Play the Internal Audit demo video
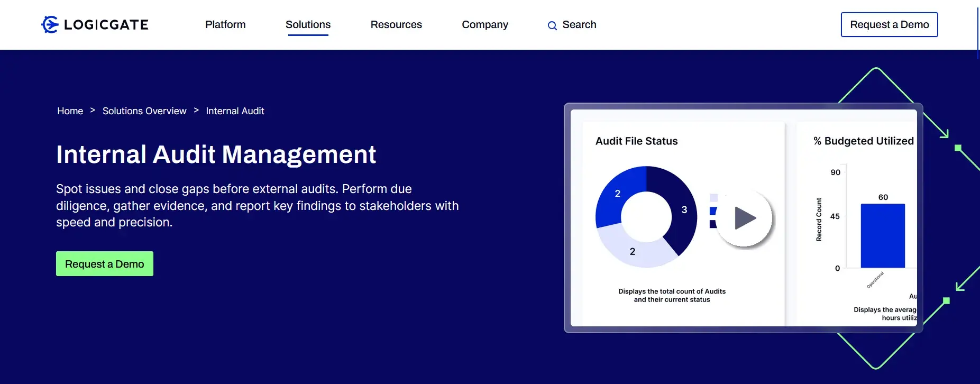Screen dimensions: 980x384 [745, 218]
